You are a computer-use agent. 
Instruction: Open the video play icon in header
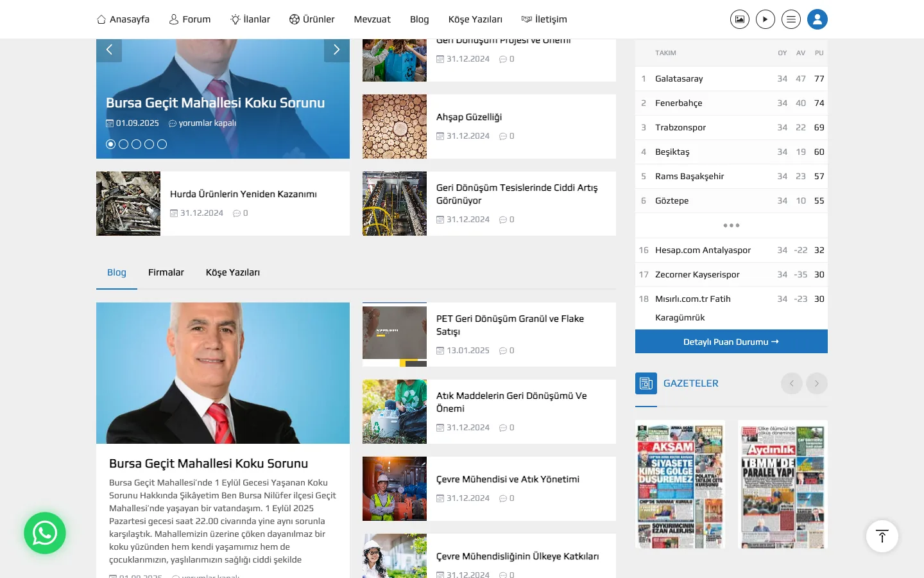point(766,19)
